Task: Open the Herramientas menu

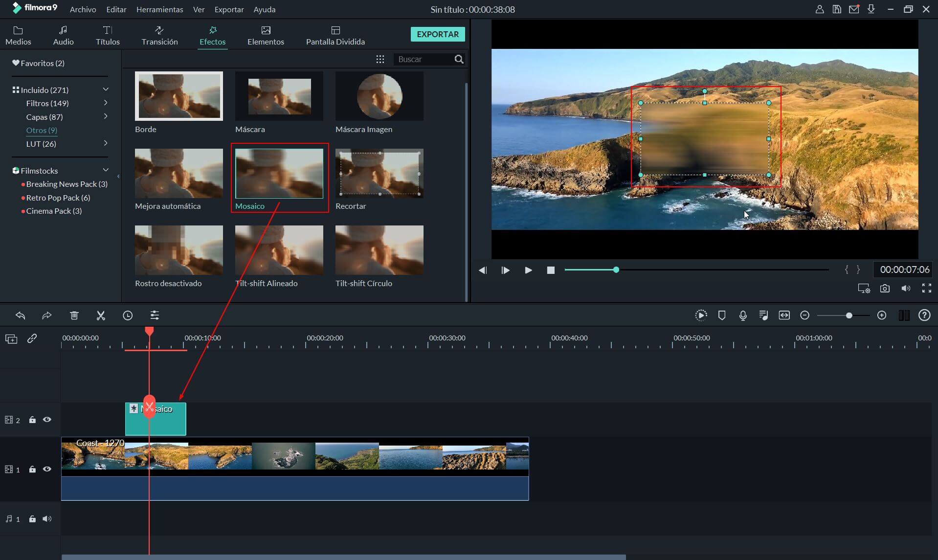Action: [159, 9]
